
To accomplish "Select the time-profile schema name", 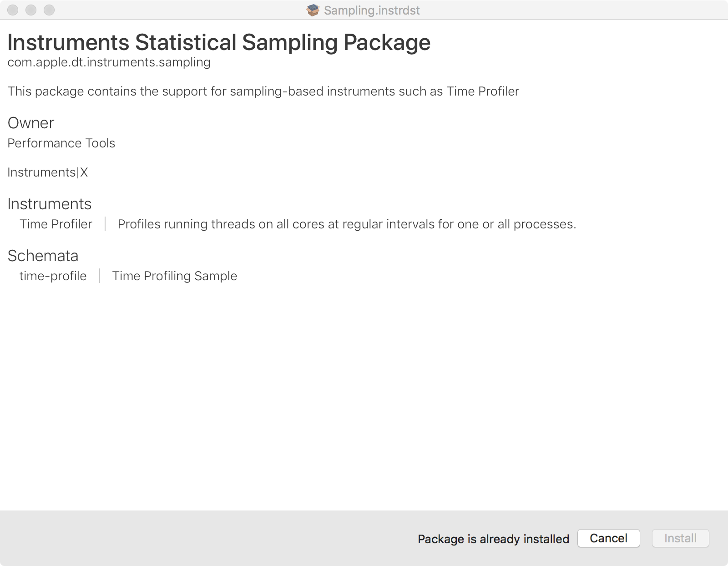I will click(x=53, y=276).
